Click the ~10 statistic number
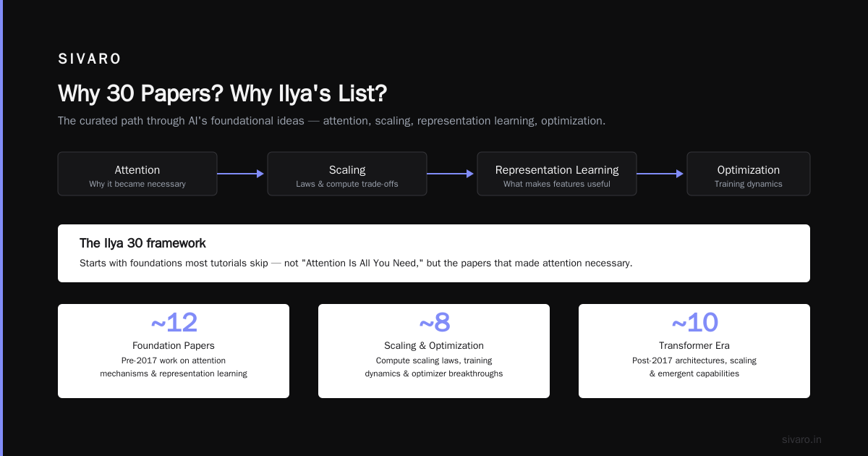868x456 pixels. [694, 323]
